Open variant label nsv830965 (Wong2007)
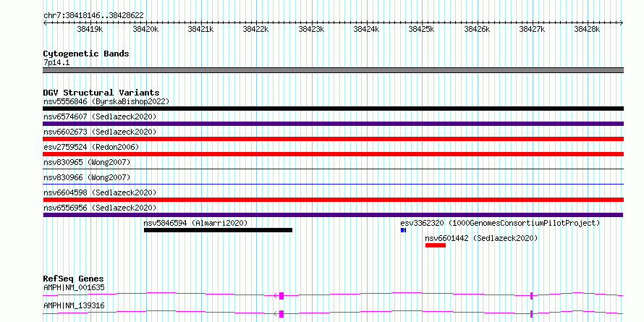Screen dimensions: 644x322 click(87, 162)
